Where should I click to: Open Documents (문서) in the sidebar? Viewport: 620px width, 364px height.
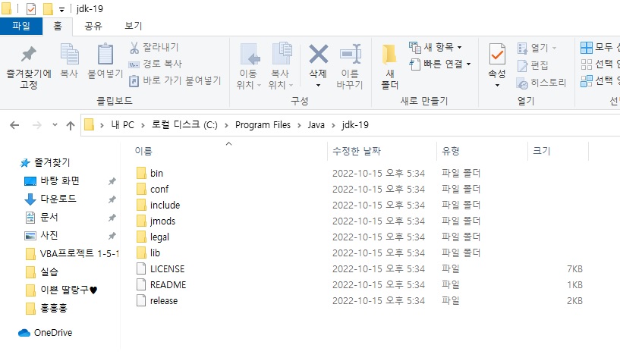42,217
